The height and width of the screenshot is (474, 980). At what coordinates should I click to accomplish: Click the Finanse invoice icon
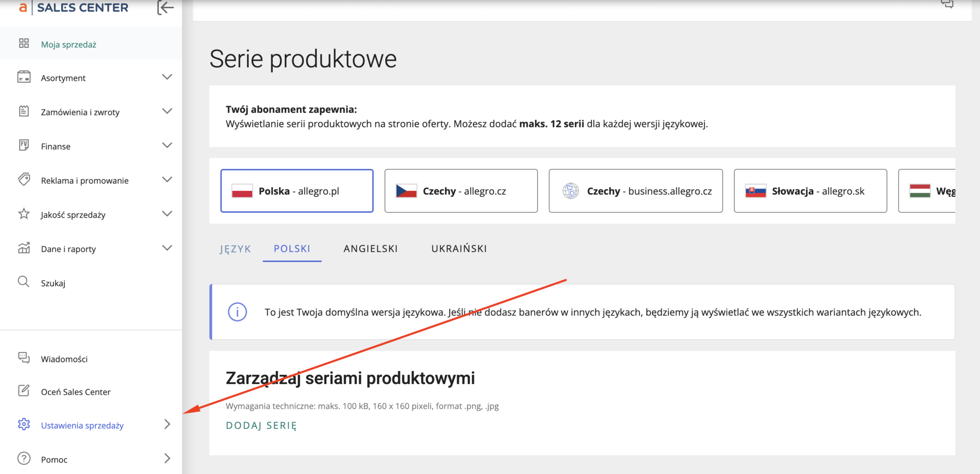click(24, 145)
